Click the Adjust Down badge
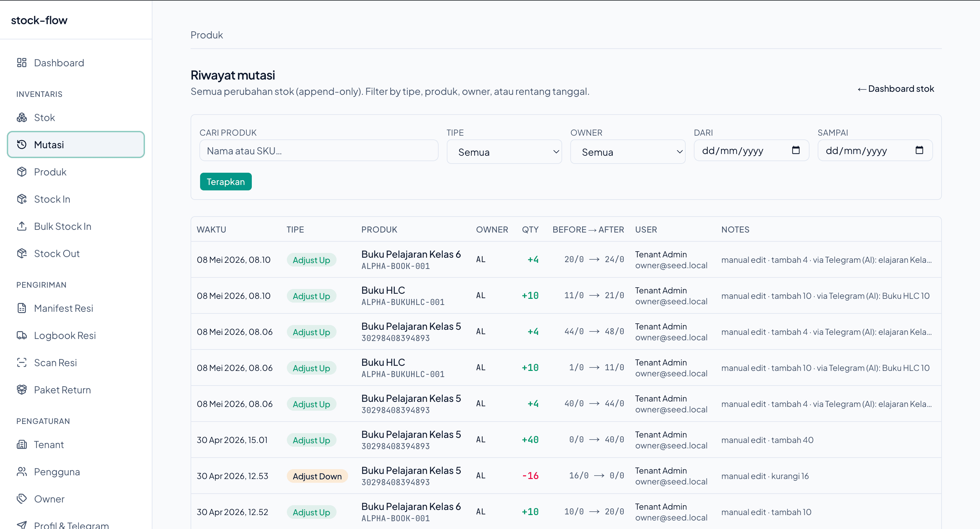This screenshot has width=980, height=529. click(317, 476)
